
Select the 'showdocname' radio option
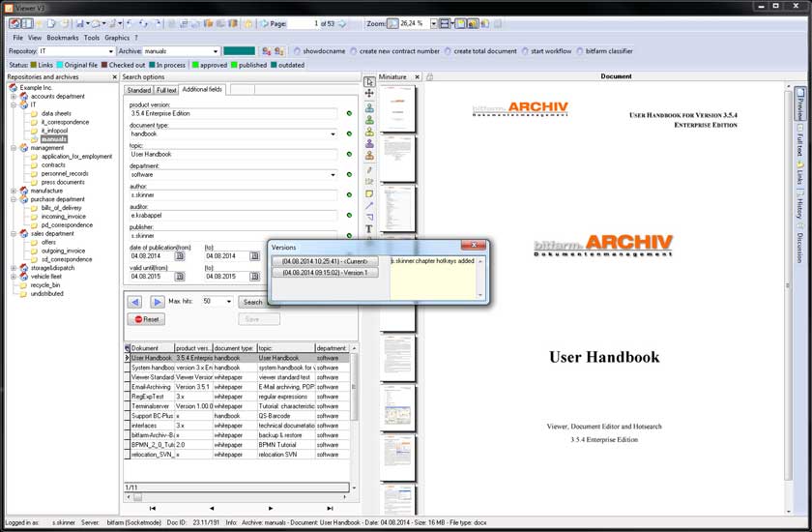296,51
